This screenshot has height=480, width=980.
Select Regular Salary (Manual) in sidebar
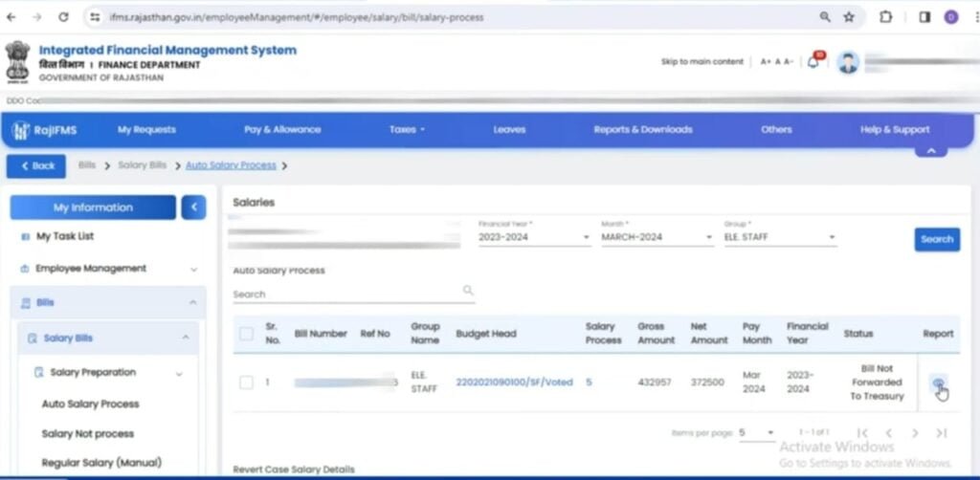pyautogui.click(x=101, y=463)
